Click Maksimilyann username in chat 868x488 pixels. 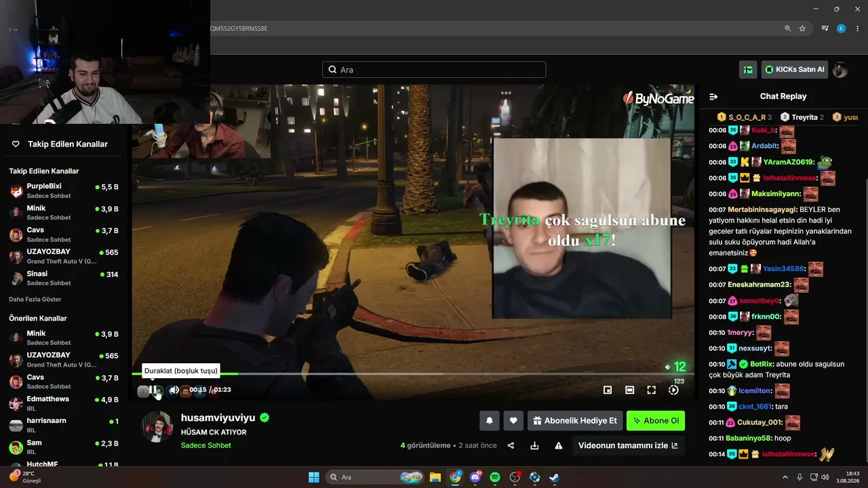click(775, 194)
